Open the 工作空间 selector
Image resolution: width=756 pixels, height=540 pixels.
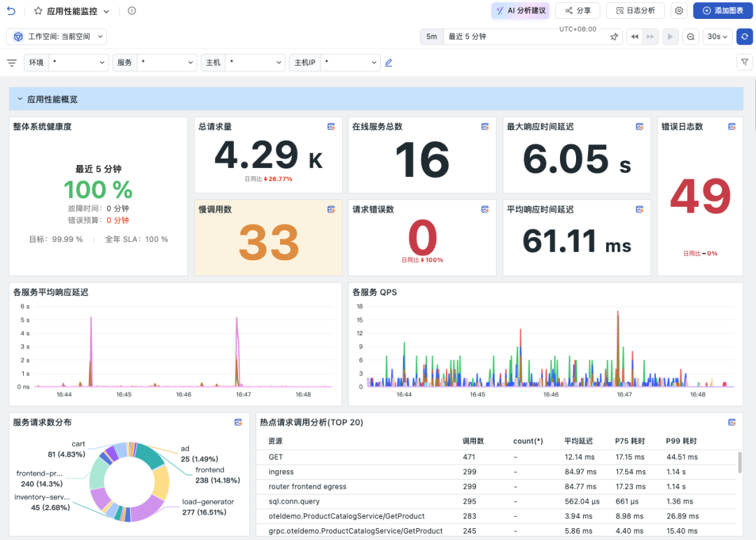(x=57, y=36)
